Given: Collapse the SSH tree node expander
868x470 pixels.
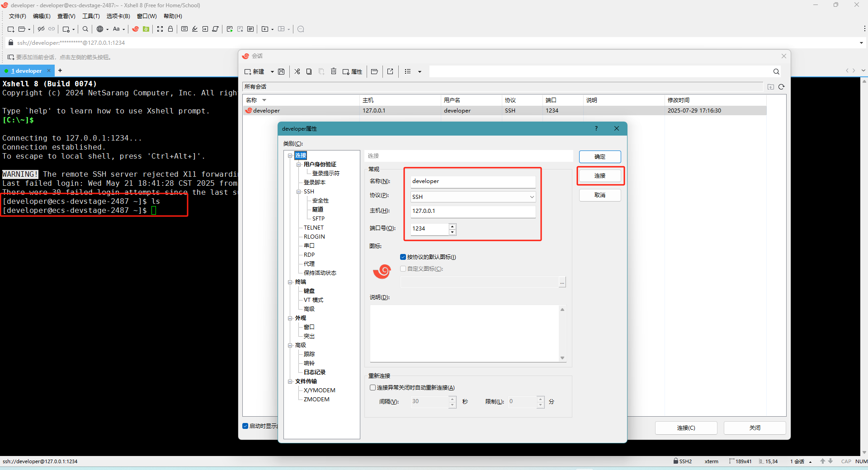Looking at the screenshot, I should point(299,192).
